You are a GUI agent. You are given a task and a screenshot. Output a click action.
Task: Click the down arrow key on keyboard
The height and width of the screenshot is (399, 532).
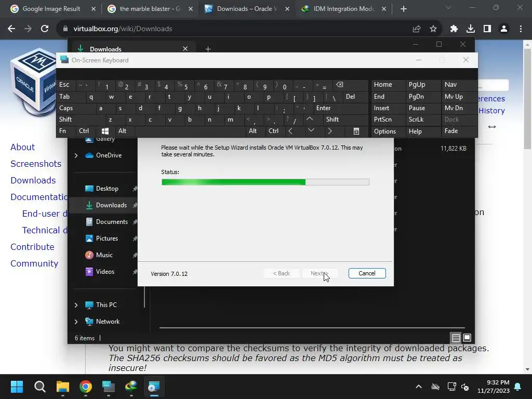311,131
